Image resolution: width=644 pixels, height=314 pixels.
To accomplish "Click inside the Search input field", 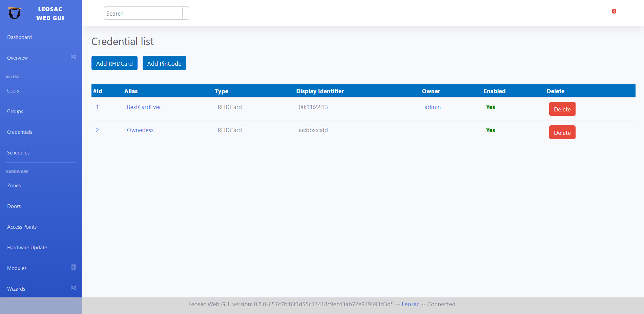I will pos(142,13).
